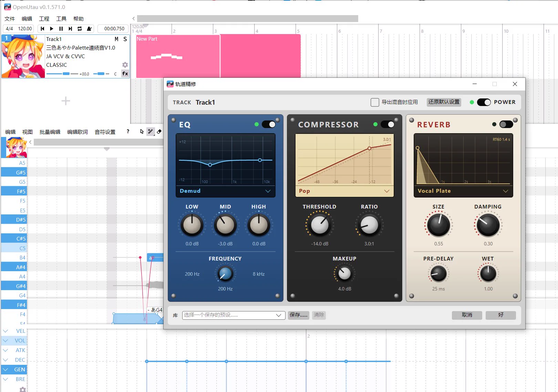This screenshot has height=392, width=558.
Task: Enable the Reverb module switch
Action: pyautogui.click(x=506, y=124)
